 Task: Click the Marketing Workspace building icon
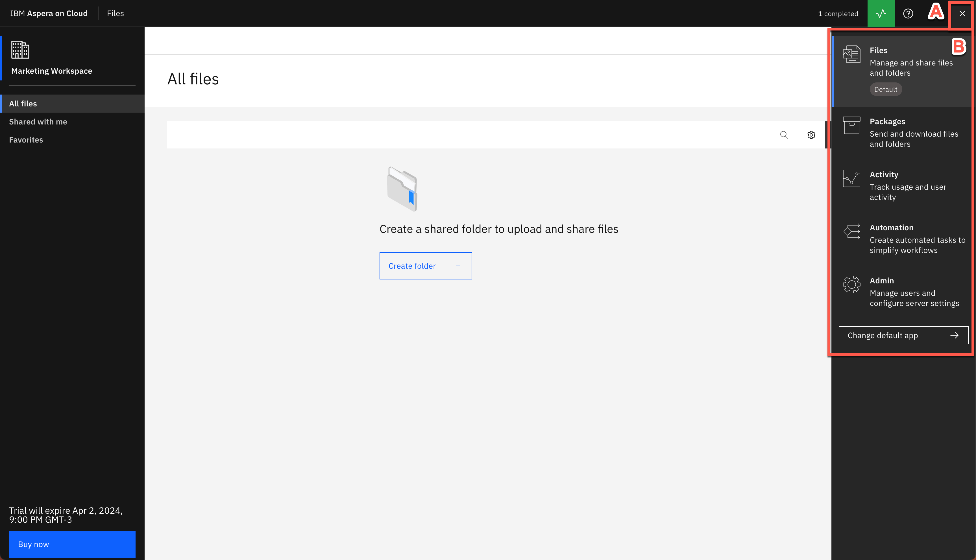19,50
